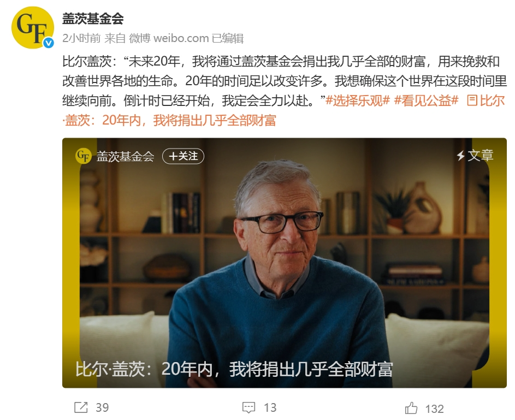
Task: Open the 盖茨基金会 account name at top
Action: point(93,19)
